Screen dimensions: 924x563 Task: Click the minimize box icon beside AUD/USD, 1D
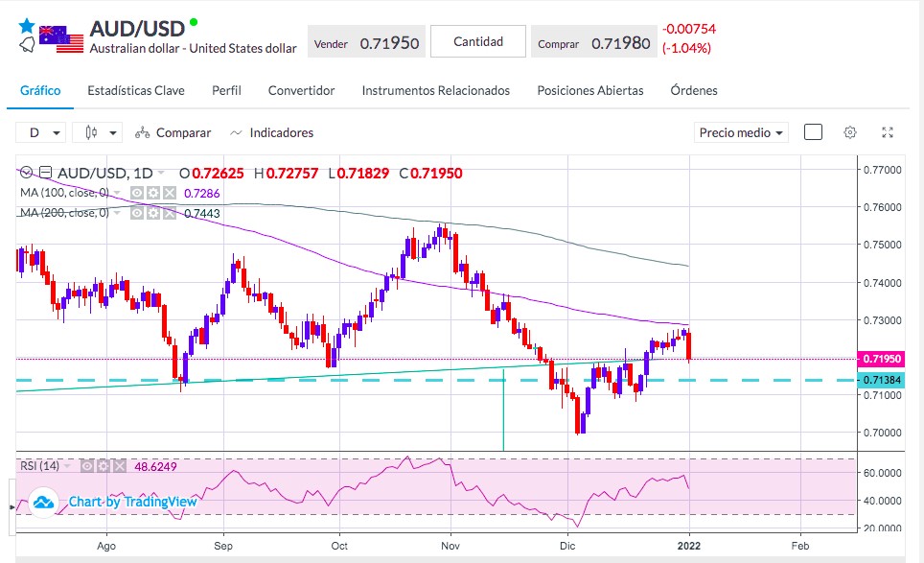coord(45,173)
